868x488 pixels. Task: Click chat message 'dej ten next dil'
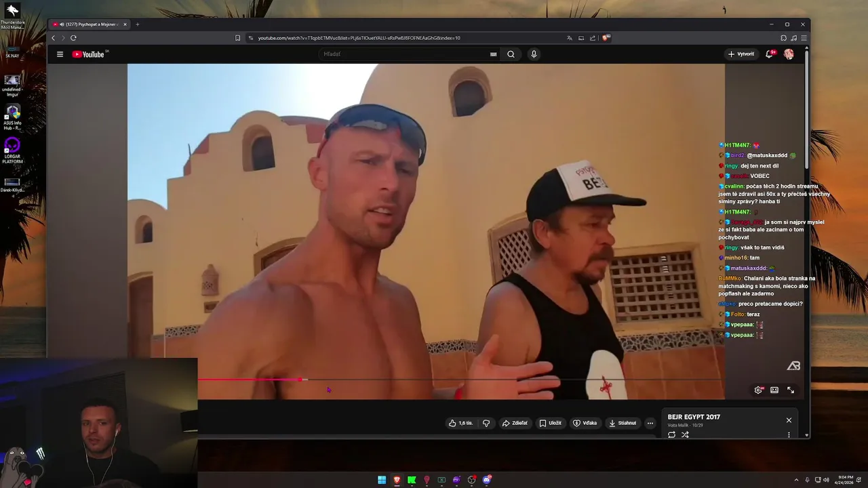(749, 165)
